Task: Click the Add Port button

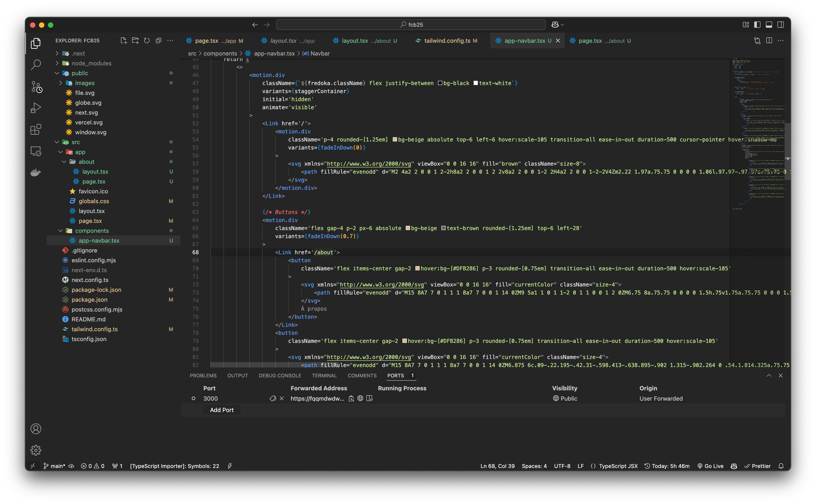Action: 222,410
